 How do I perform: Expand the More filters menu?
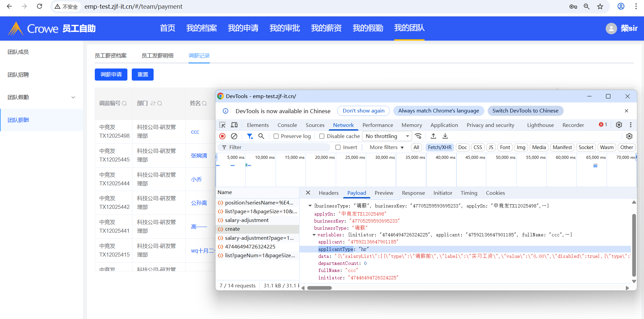387,147
